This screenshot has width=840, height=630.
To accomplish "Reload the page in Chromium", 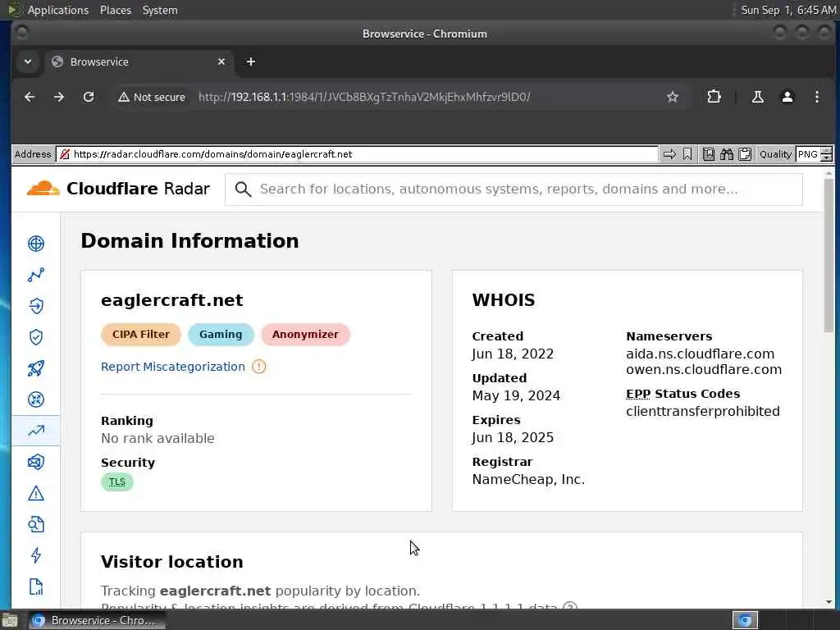I will (89, 97).
